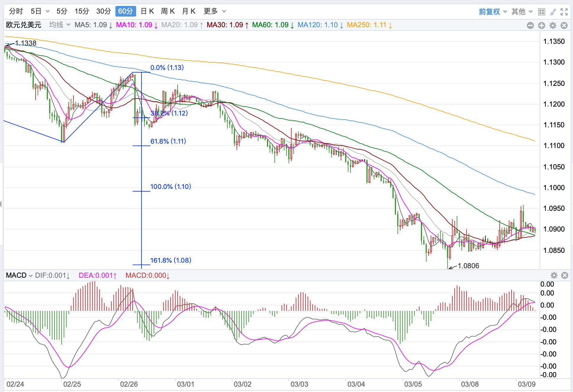The width and height of the screenshot is (573, 392).
Task: Select the active 60分 interval tab
Action: tap(125, 11)
